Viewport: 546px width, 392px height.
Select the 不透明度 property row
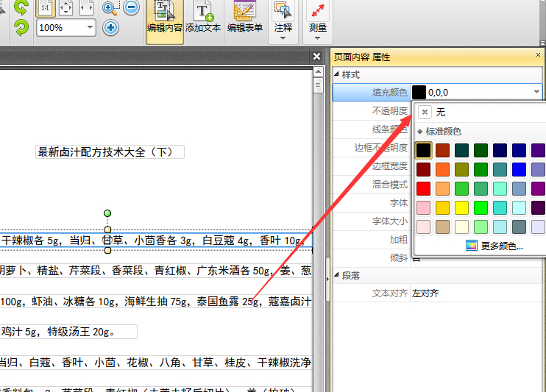coord(372,111)
